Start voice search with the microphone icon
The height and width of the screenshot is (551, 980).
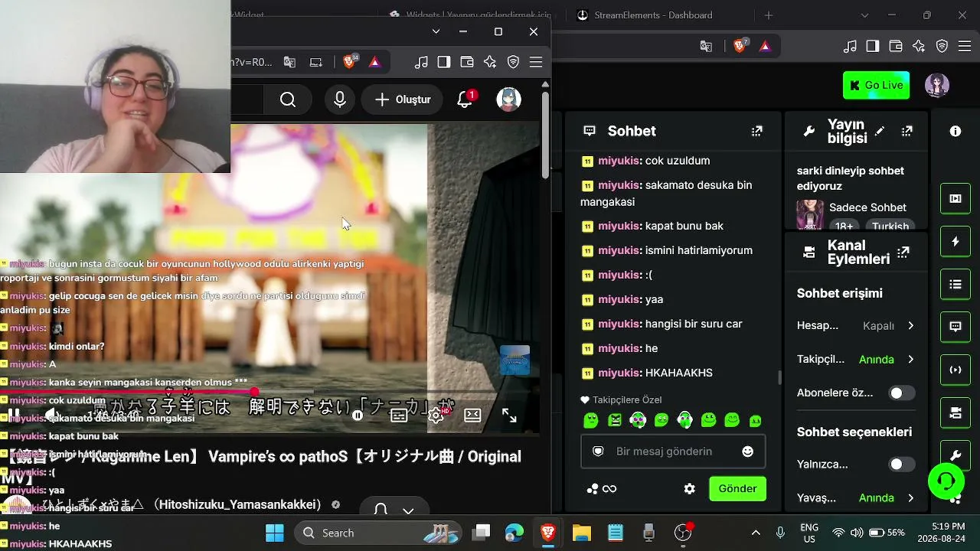pos(340,99)
